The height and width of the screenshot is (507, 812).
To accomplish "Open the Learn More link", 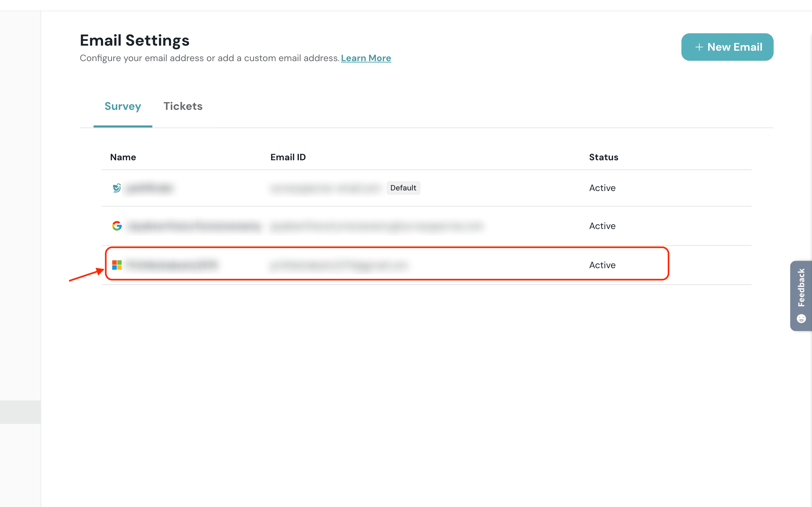I will (x=366, y=58).
